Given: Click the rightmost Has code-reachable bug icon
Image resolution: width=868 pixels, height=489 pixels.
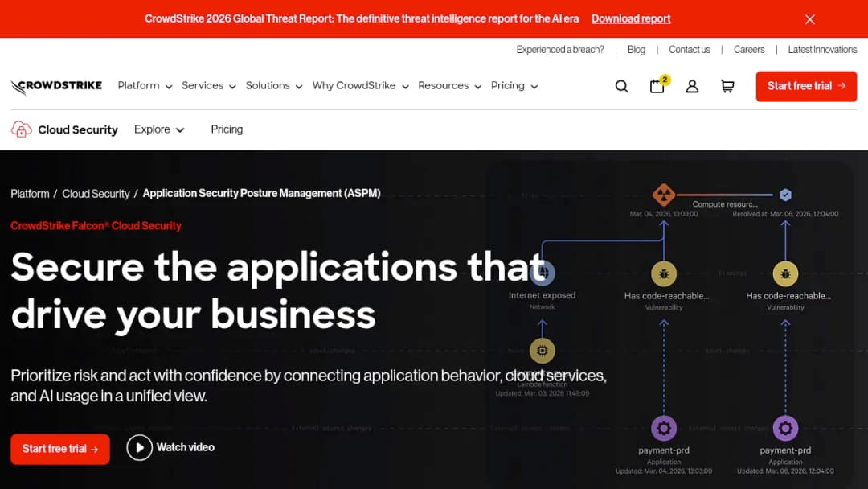Looking at the screenshot, I should point(785,273).
